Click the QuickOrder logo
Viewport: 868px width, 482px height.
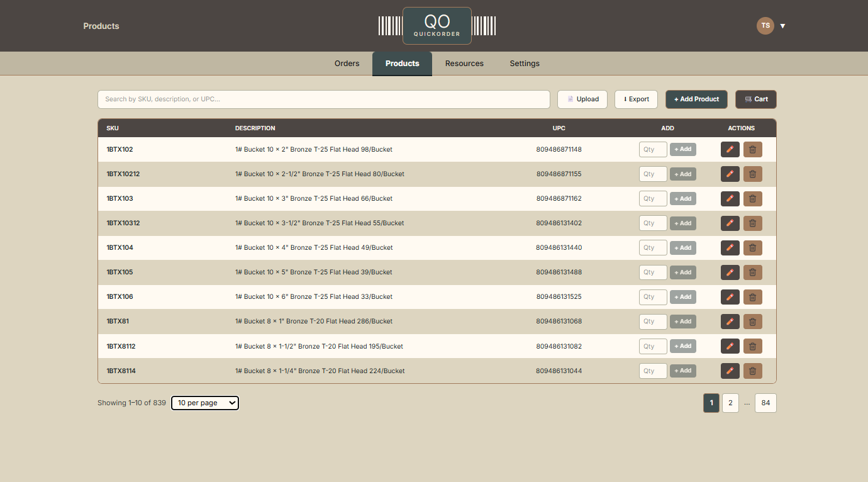[x=437, y=26]
